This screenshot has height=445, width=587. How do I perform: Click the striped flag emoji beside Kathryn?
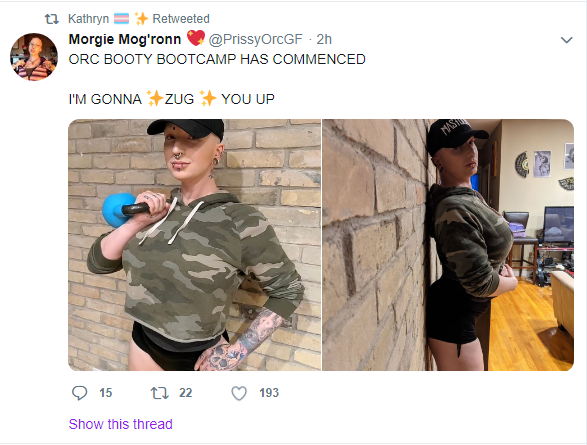[121, 18]
